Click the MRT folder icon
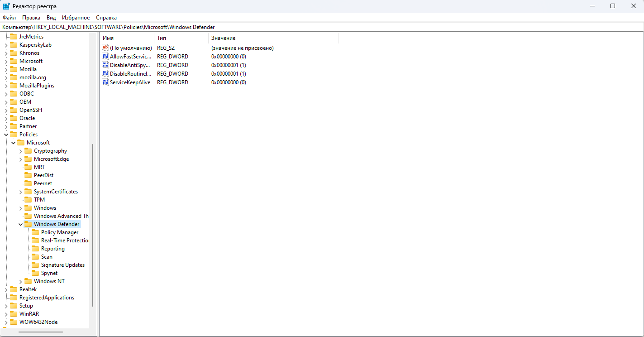The width and height of the screenshot is (644, 337). [x=28, y=167]
